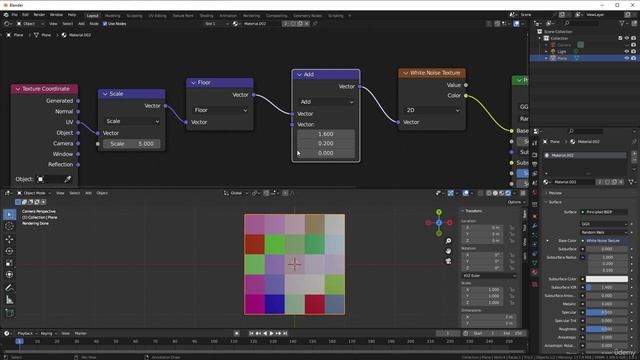This screenshot has height=360, width=640.
Task: Open the Keying popover in timeline
Action: coord(48,333)
